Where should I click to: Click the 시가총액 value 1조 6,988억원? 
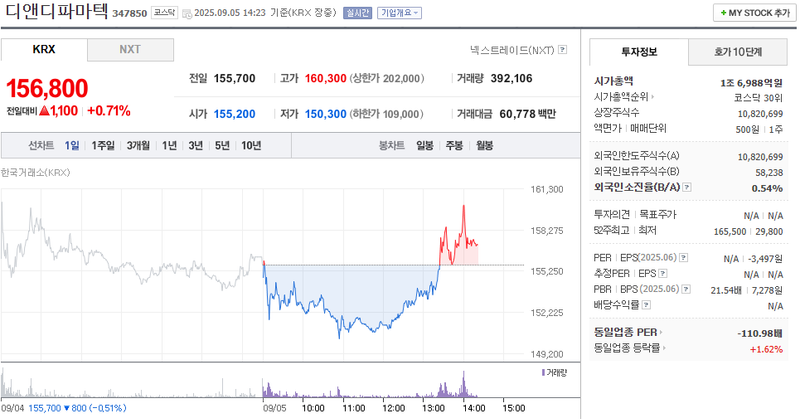pos(751,83)
